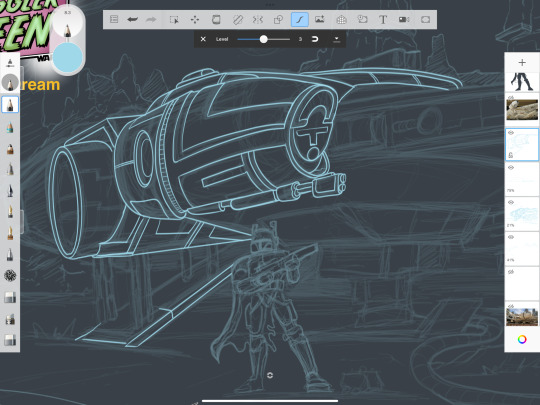Close the Predictive Stroke level bar

pos(203,39)
